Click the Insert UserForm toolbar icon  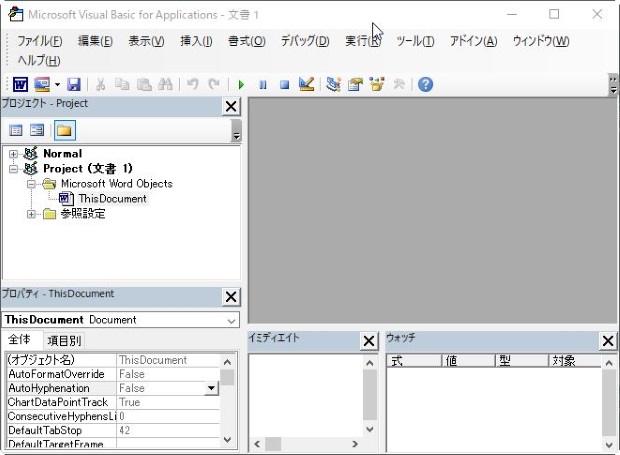(42, 84)
